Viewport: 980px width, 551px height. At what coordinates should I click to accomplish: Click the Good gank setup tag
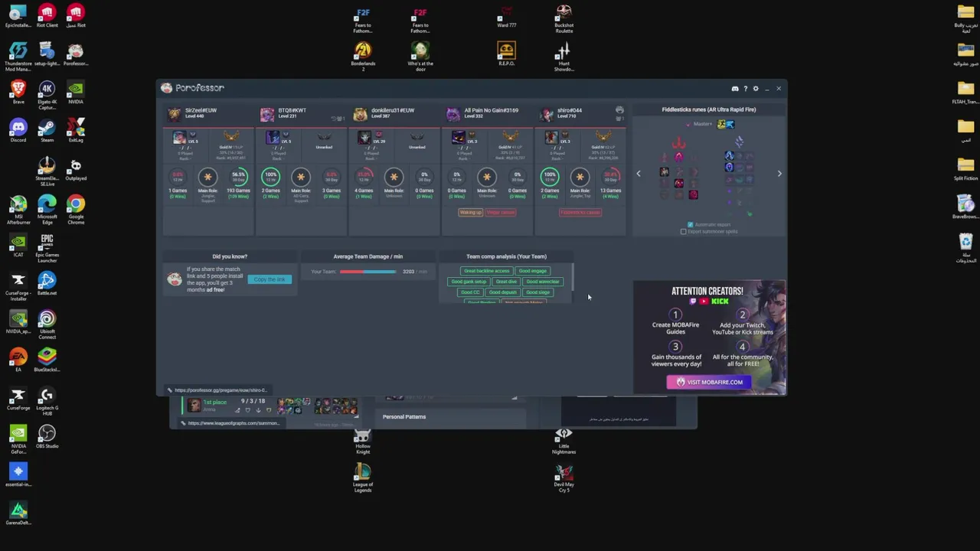tap(469, 282)
